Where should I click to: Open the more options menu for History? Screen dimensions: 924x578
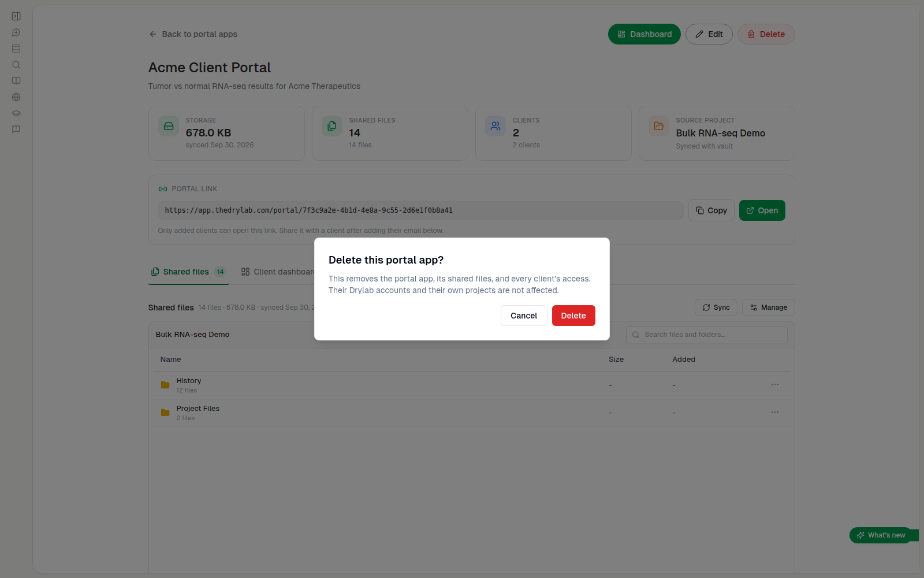point(775,384)
